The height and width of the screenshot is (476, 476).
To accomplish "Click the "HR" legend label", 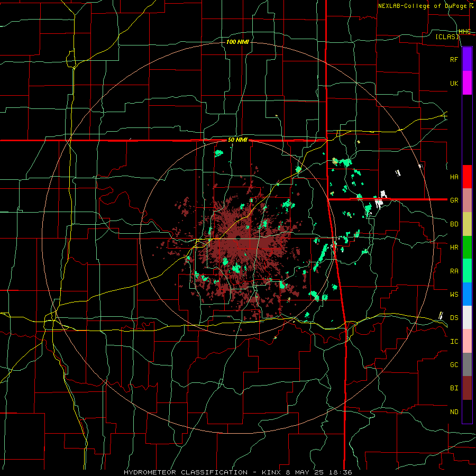I will 454,248.
